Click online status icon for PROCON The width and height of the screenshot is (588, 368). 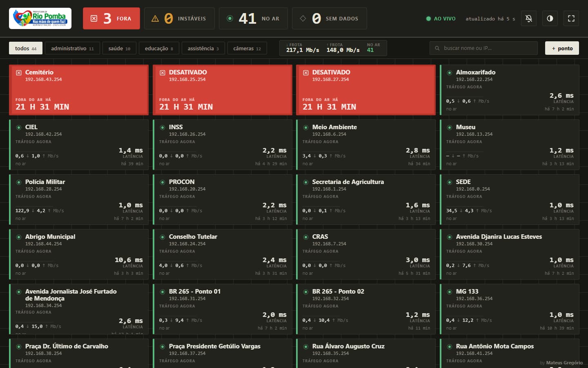point(163,182)
